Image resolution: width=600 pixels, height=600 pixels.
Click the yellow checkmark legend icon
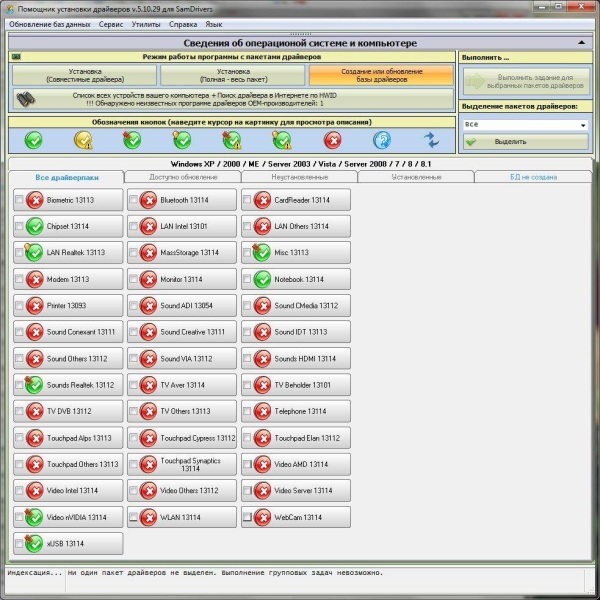point(83,140)
